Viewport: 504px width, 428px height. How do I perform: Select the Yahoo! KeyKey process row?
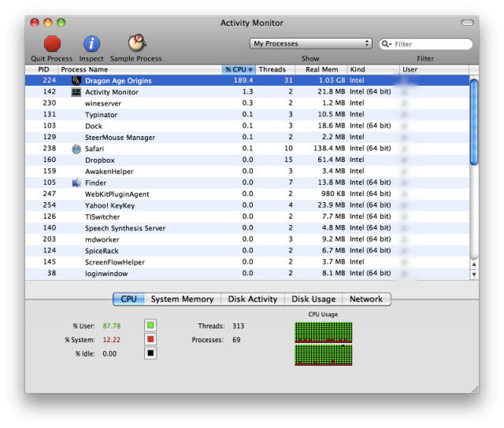(x=247, y=205)
